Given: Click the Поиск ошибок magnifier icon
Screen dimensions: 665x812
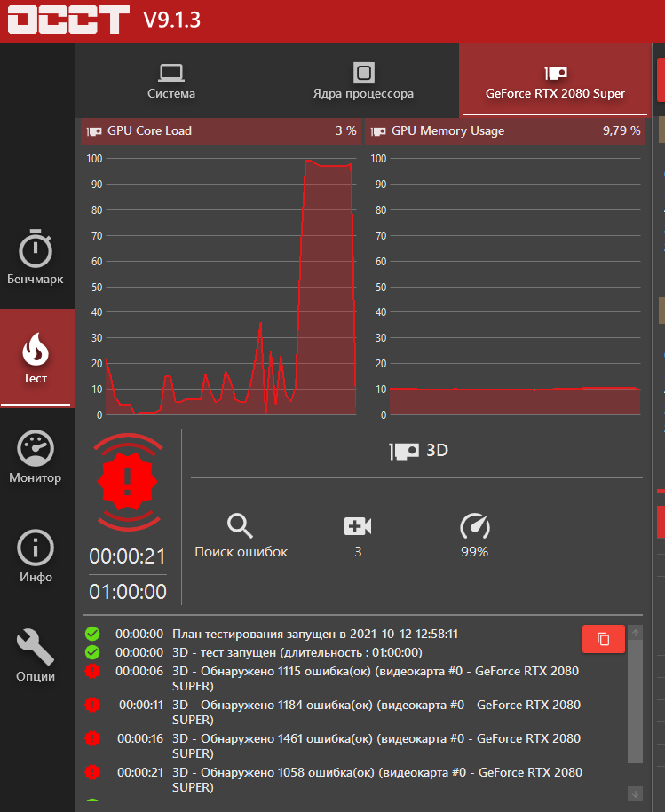Looking at the screenshot, I should pyautogui.click(x=240, y=526).
